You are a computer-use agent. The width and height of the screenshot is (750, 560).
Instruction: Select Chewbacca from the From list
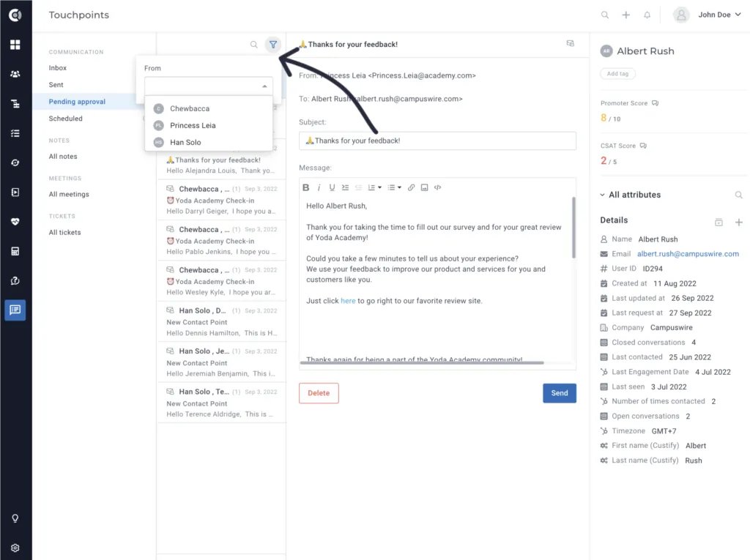point(209,108)
